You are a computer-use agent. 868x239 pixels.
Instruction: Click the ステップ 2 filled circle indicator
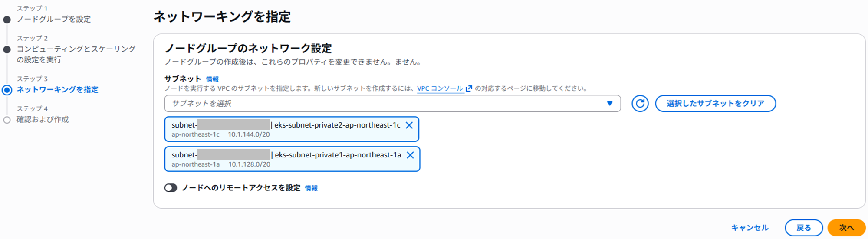(7, 49)
